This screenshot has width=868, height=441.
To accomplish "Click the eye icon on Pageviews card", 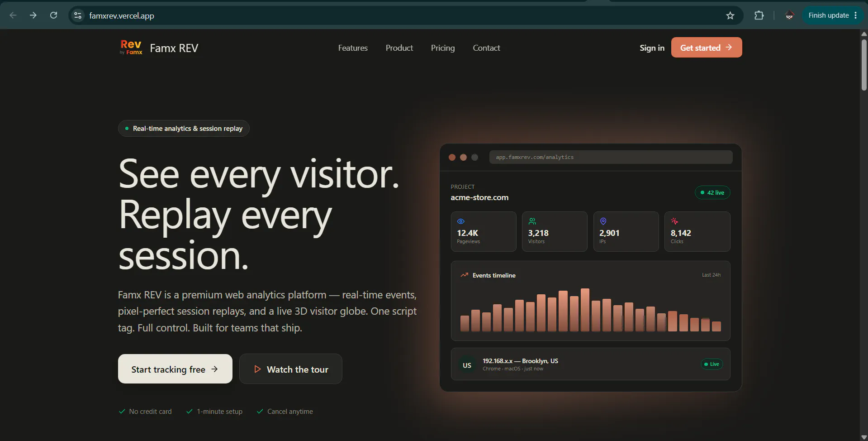I will pos(461,221).
